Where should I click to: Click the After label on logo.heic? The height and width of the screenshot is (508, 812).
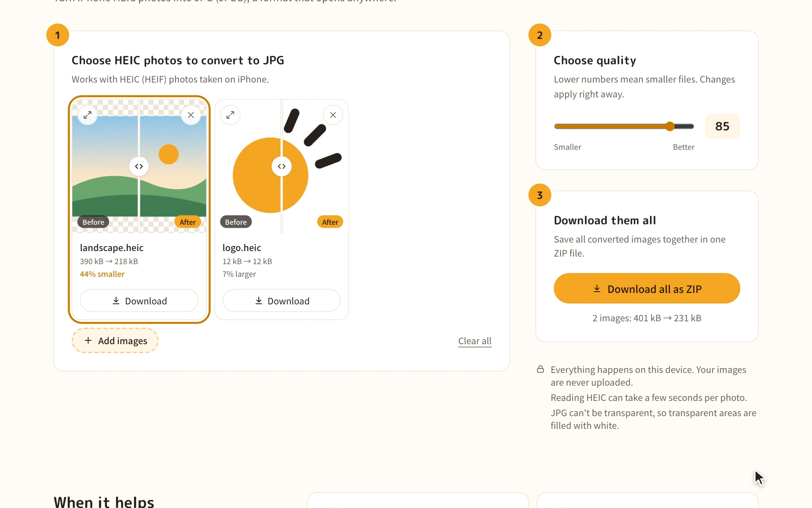click(x=330, y=222)
